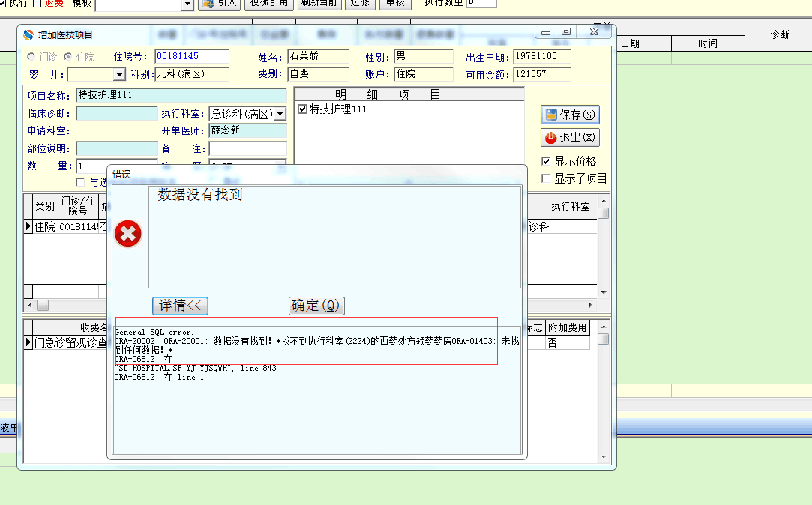
Task: Toggle the 显示价格 checkbox
Action: pos(545,161)
